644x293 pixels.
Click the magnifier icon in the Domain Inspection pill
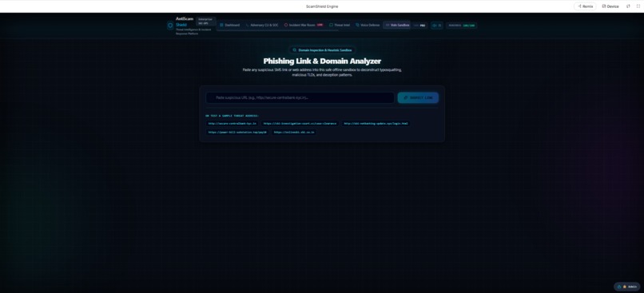[295, 50]
